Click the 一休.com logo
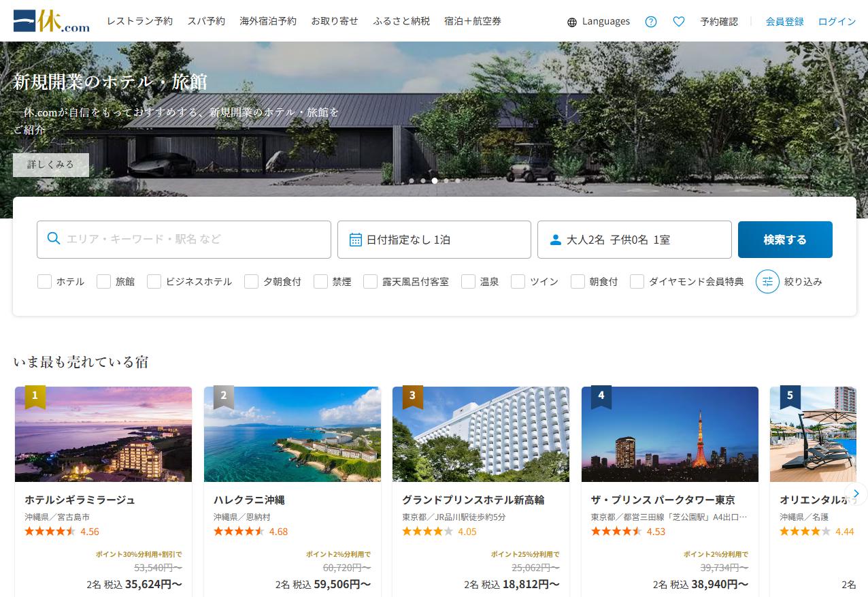The height and width of the screenshot is (597, 868). pyautogui.click(x=52, y=20)
